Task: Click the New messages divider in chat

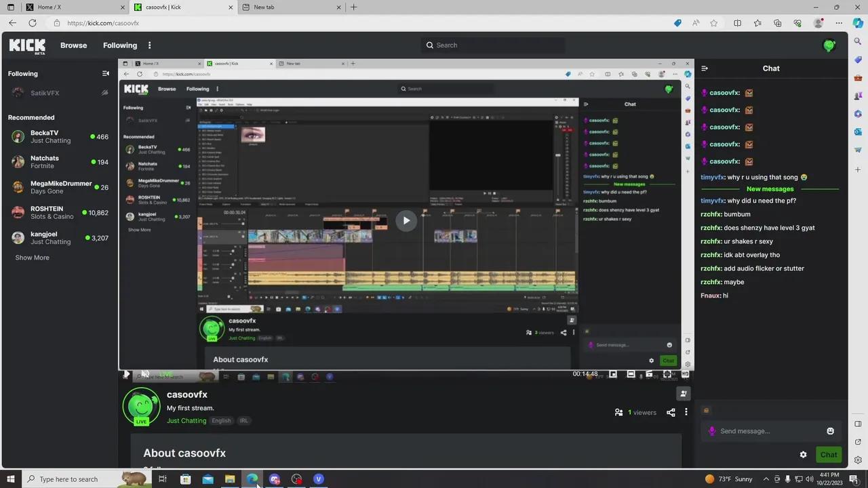Action: [x=770, y=189]
